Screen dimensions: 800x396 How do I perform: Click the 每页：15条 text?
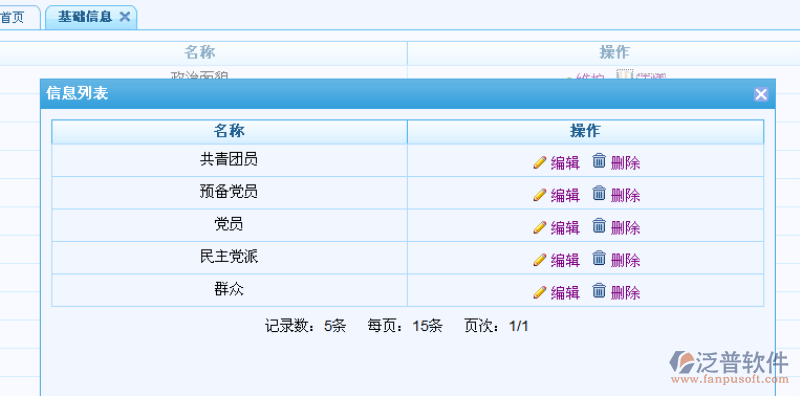[405, 326]
